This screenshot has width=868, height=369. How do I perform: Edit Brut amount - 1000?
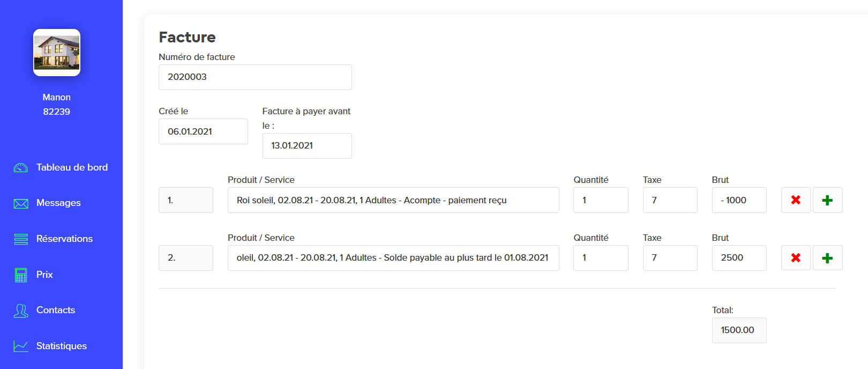click(739, 200)
